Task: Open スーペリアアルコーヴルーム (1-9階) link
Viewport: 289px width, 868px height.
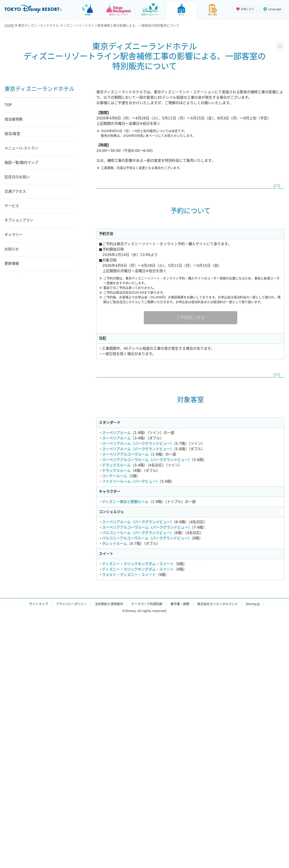Action: click(x=125, y=454)
